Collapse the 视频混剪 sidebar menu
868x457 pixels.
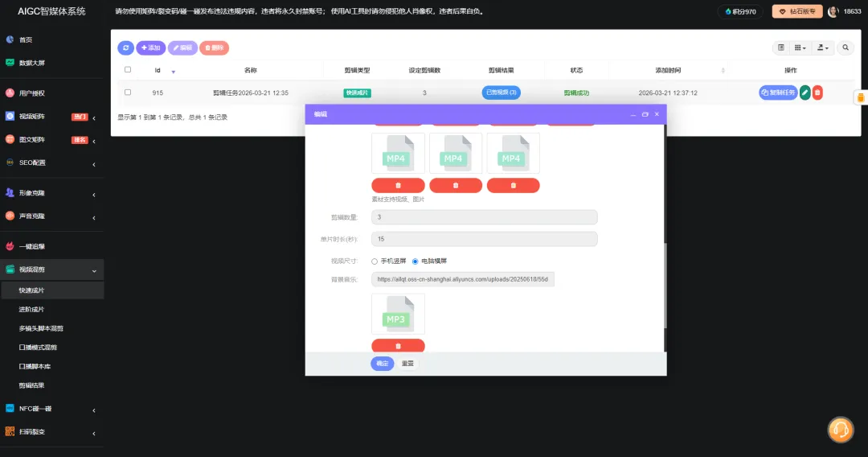tap(52, 270)
